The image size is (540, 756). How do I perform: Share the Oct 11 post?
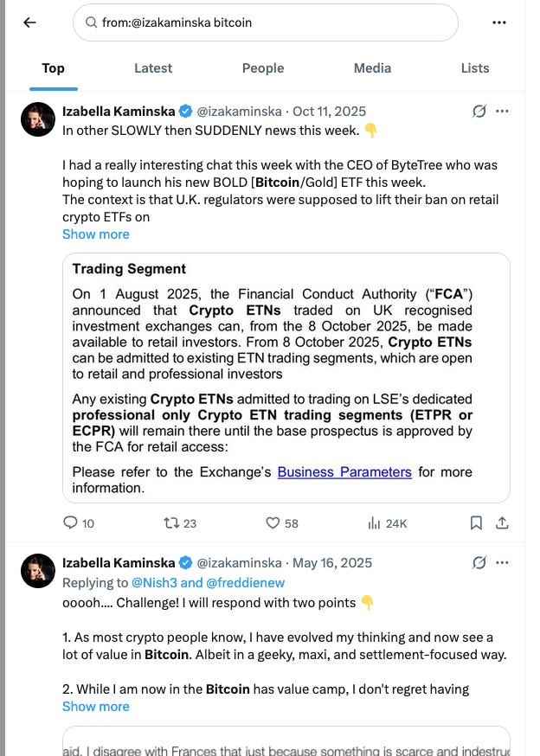[x=503, y=523]
